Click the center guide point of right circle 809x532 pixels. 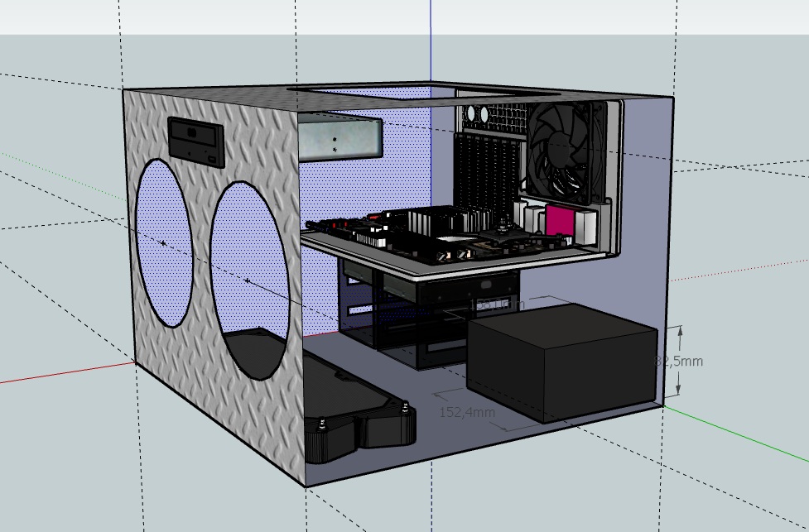(248, 281)
